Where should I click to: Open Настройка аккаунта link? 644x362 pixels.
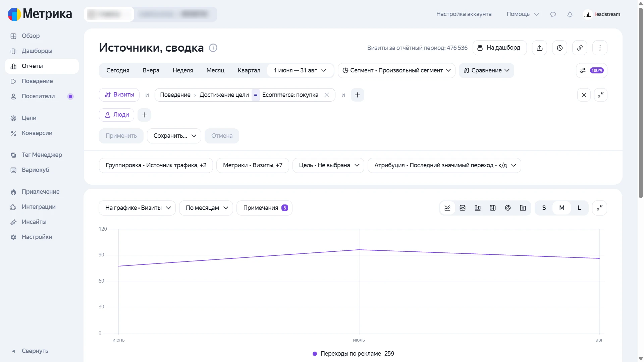pyautogui.click(x=464, y=14)
